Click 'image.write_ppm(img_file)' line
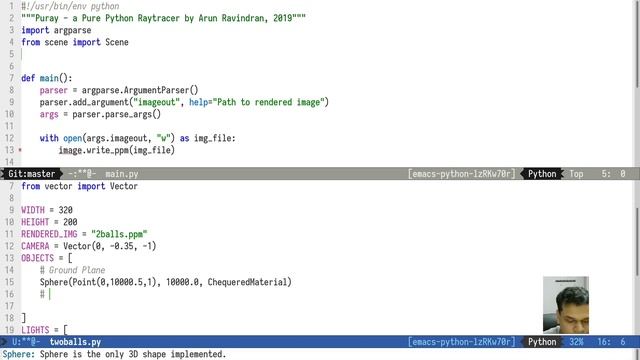640x360 pixels. pos(117,150)
